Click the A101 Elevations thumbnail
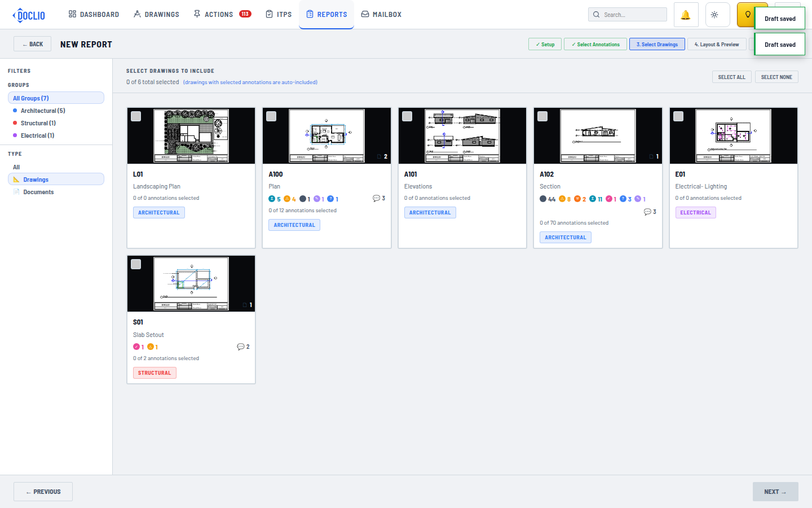Image resolution: width=812 pixels, height=508 pixels. tap(462, 136)
